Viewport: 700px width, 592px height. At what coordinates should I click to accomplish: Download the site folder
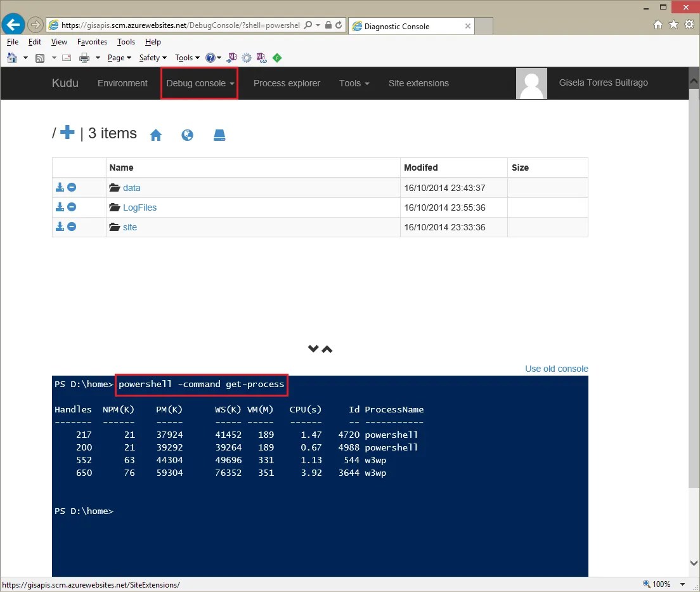pos(60,227)
